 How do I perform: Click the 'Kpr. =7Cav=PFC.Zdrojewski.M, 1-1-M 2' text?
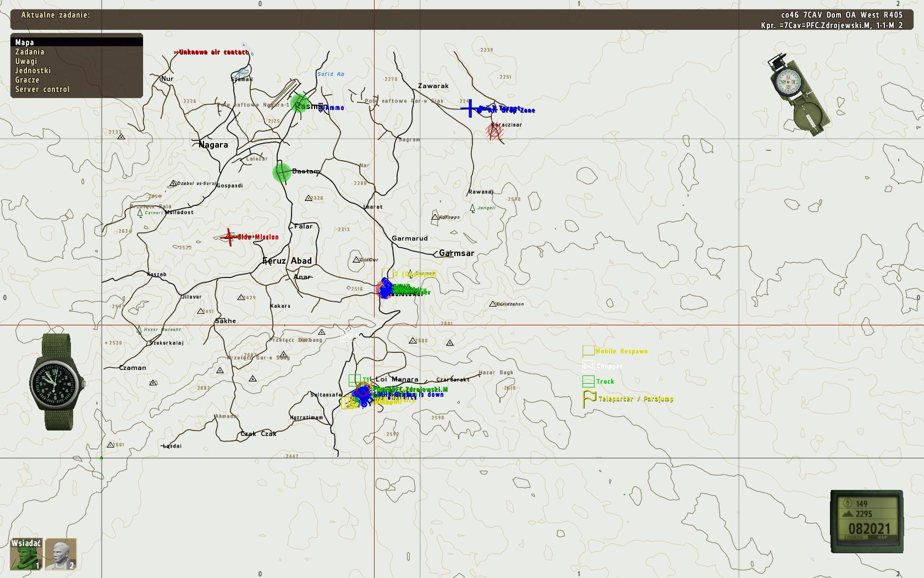coord(832,25)
